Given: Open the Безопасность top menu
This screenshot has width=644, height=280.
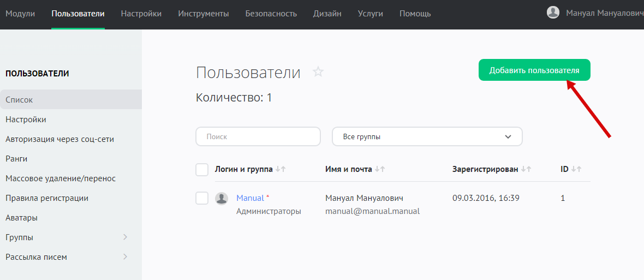Looking at the screenshot, I should (x=271, y=13).
